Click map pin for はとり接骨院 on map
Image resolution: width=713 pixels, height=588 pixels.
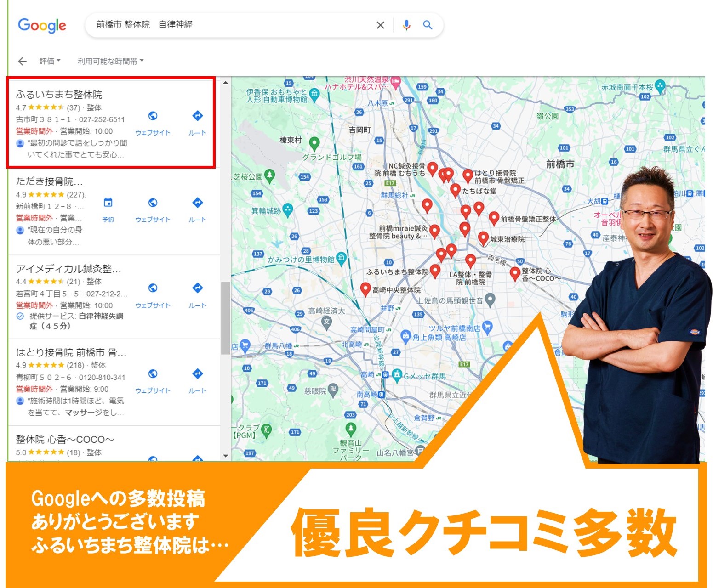(x=468, y=175)
